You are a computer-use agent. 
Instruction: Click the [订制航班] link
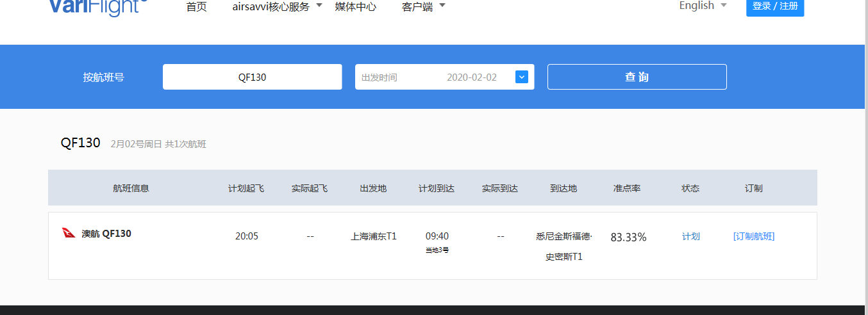pos(754,236)
